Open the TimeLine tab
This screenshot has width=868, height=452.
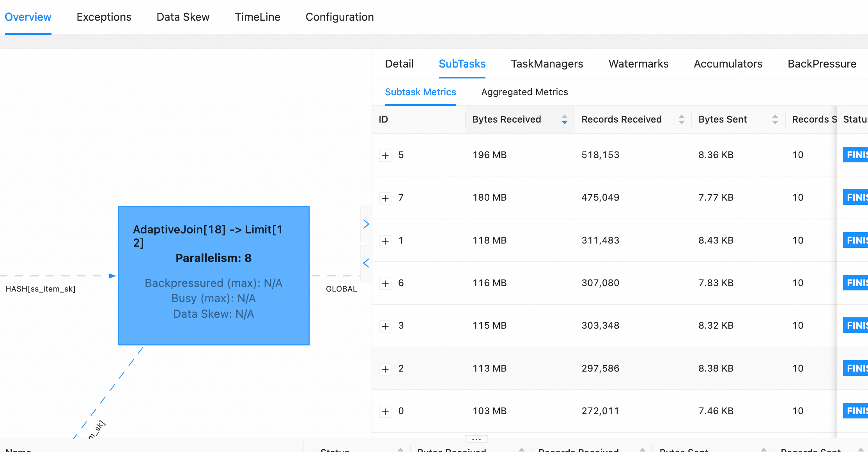[x=257, y=17]
